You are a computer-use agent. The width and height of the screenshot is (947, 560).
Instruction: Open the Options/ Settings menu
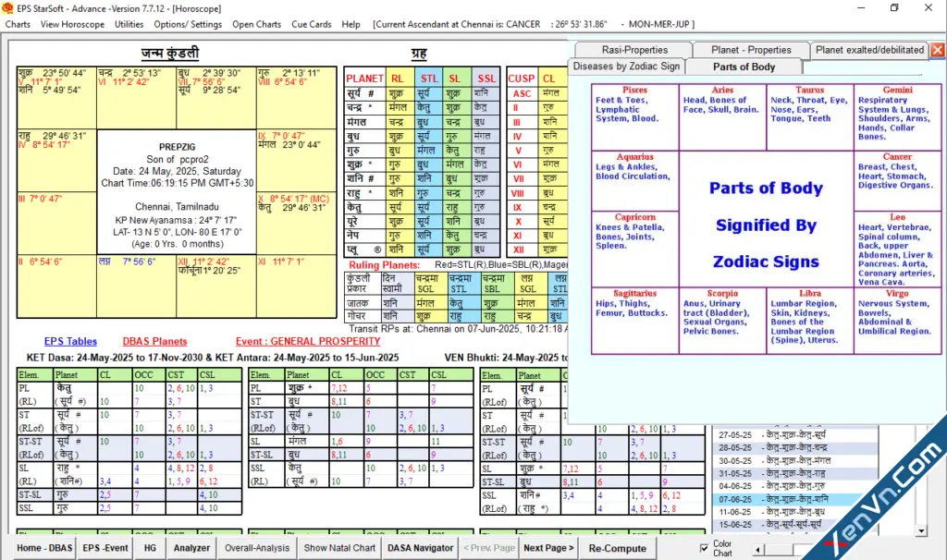pos(188,24)
